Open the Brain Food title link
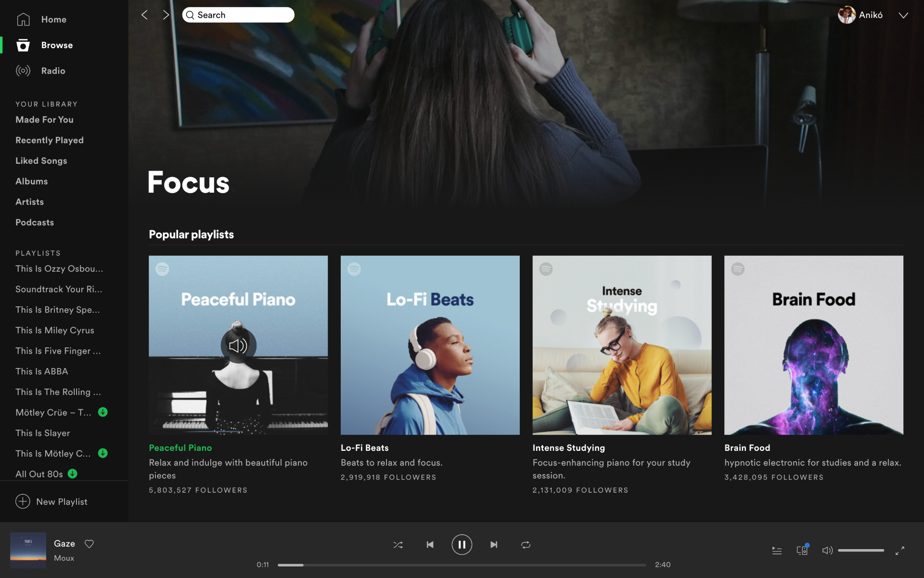924x578 pixels. tap(747, 448)
